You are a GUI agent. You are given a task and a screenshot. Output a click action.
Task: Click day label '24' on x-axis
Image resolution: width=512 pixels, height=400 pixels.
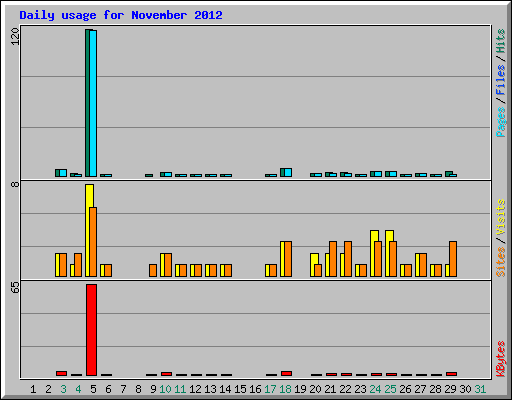(375, 389)
